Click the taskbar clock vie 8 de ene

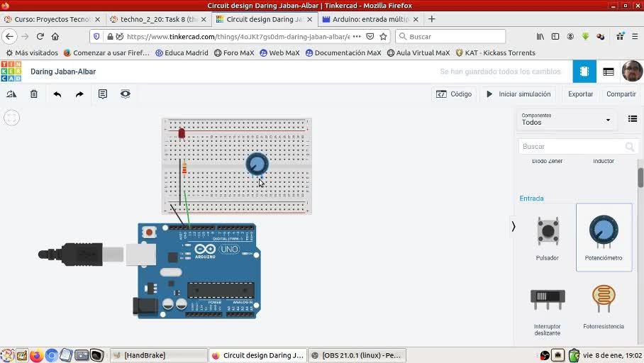[x=612, y=355]
